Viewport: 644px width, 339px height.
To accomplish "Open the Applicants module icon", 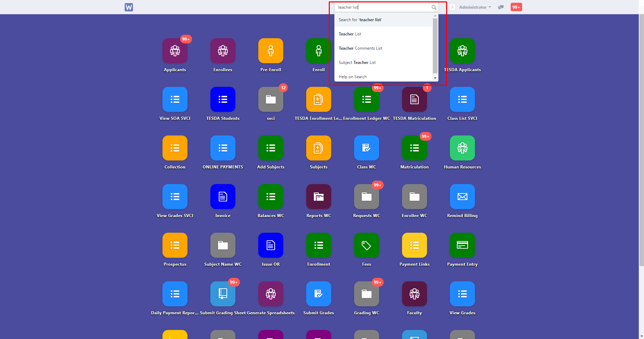I will click(175, 51).
